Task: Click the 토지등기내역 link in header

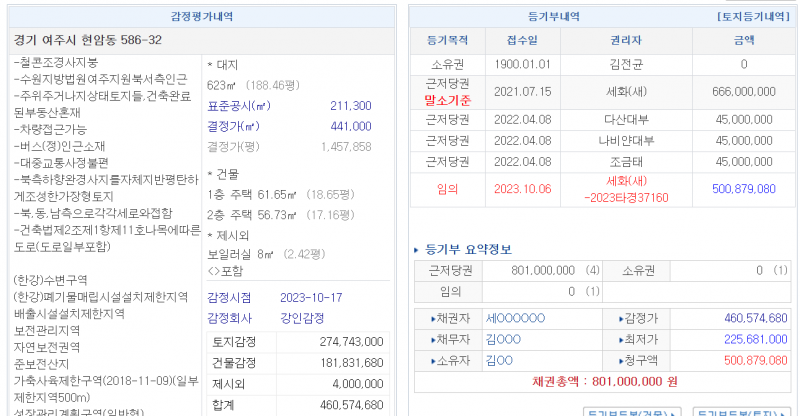Action: click(753, 17)
